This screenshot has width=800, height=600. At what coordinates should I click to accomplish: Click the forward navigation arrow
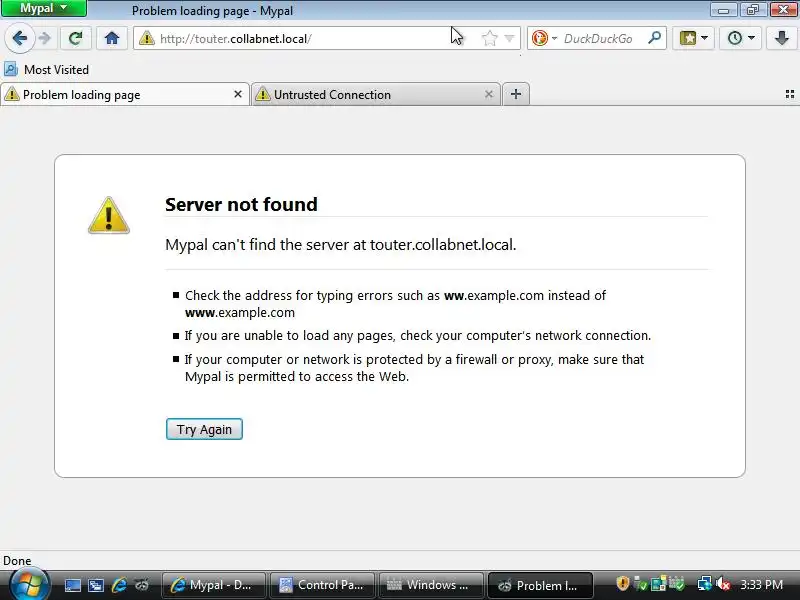[45, 38]
